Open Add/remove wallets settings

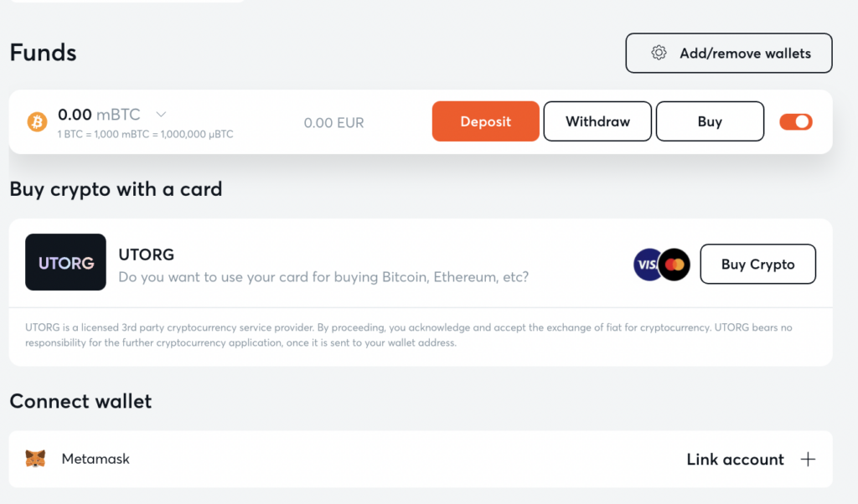coord(729,53)
